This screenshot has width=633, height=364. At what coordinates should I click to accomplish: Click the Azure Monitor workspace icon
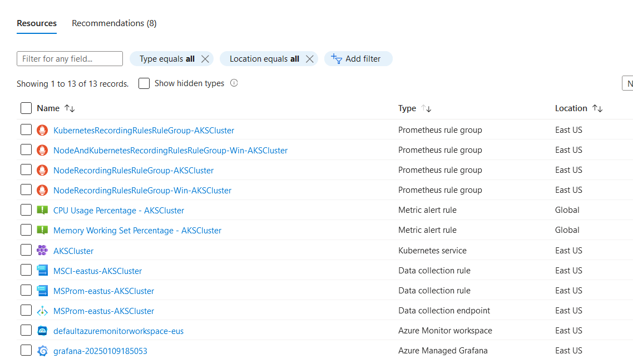42,331
